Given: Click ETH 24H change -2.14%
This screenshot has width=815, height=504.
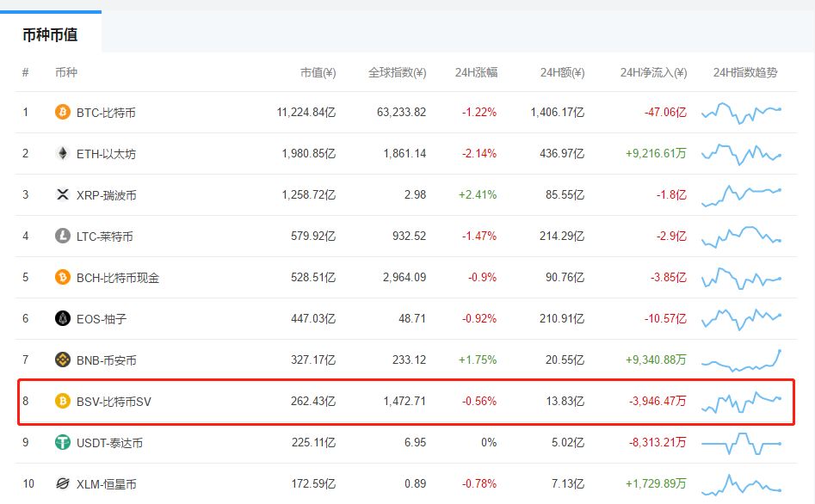Looking at the screenshot, I should 479,153.
